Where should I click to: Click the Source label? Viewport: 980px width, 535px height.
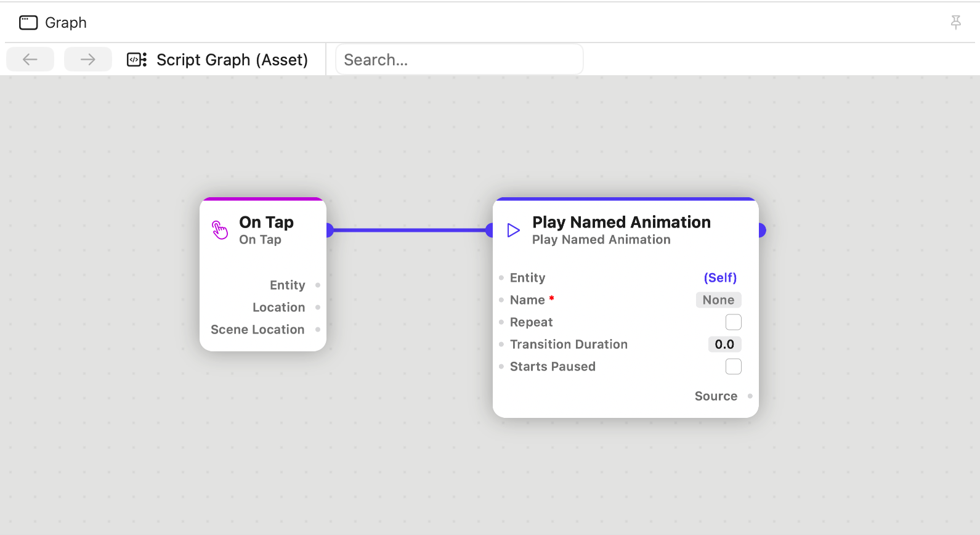pos(716,396)
